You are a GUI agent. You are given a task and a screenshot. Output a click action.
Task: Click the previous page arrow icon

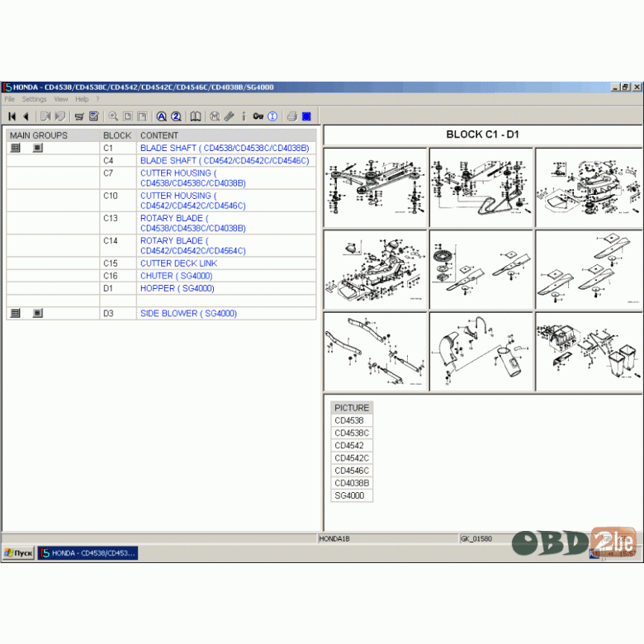point(26,116)
